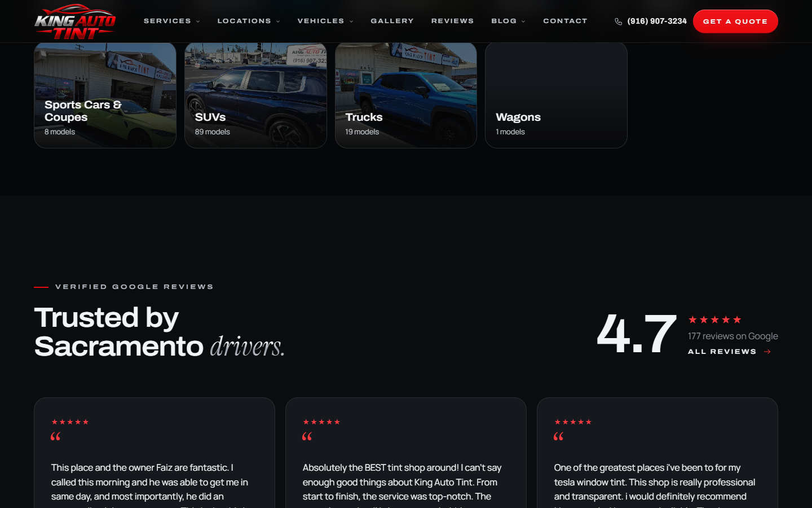Open the Sports Cars & Coupes card
This screenshot has height=508, width=812.
[x=105, y=95]
